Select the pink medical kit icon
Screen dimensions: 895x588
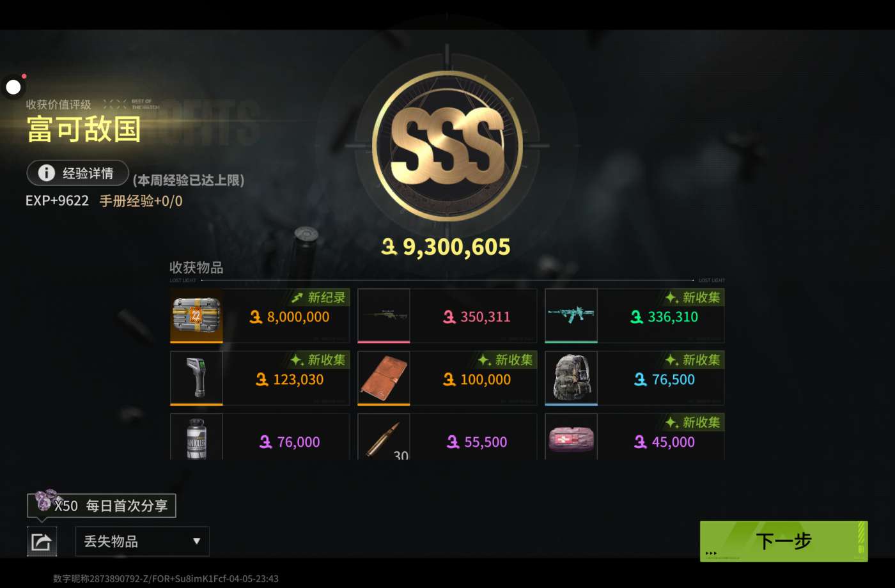(571, 437)
